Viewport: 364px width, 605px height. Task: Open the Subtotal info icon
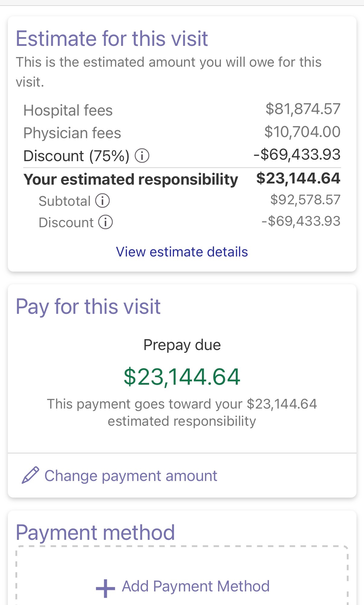103,201
